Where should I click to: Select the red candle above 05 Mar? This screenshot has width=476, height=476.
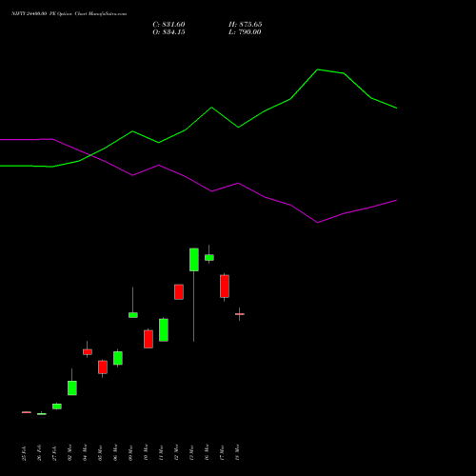coord(103,367)
